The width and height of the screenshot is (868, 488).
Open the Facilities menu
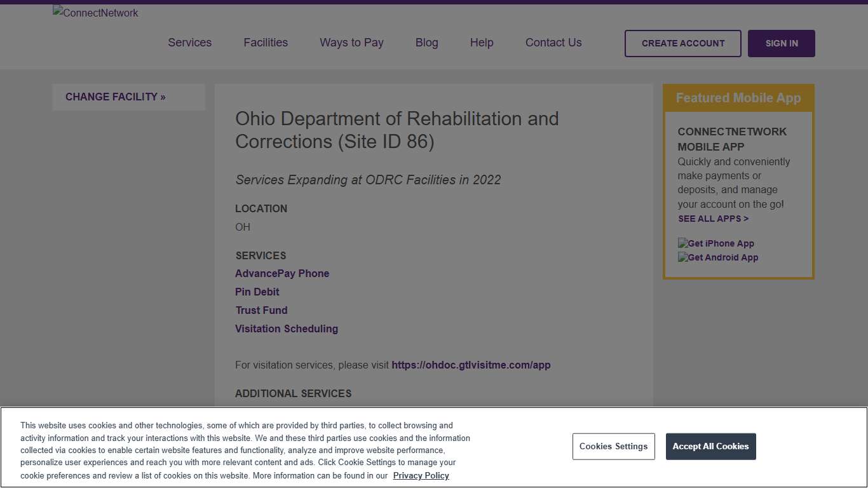point(266,43)
